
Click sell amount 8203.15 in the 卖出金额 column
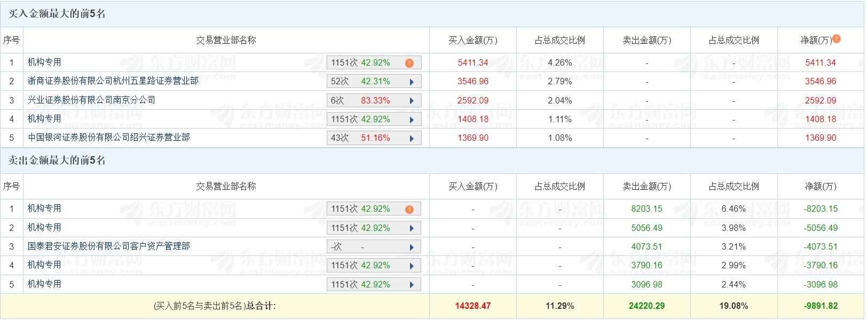tap(647, 209)
